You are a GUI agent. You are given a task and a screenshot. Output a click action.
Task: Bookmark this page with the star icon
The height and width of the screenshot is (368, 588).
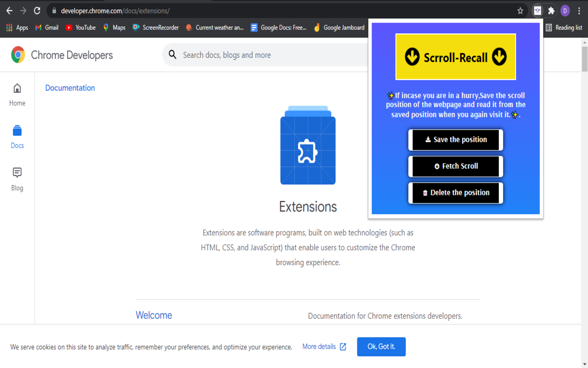tap(520, 11)
